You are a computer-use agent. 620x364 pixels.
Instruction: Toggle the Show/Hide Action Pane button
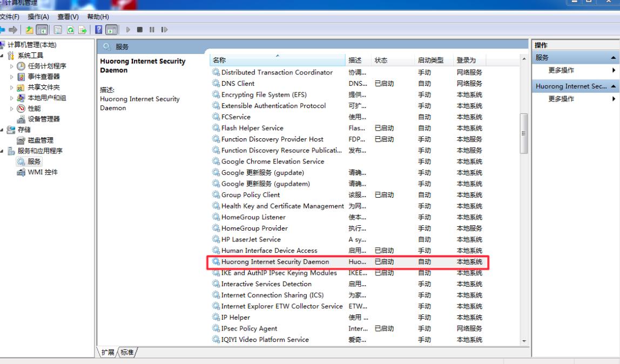click(111, 30)
